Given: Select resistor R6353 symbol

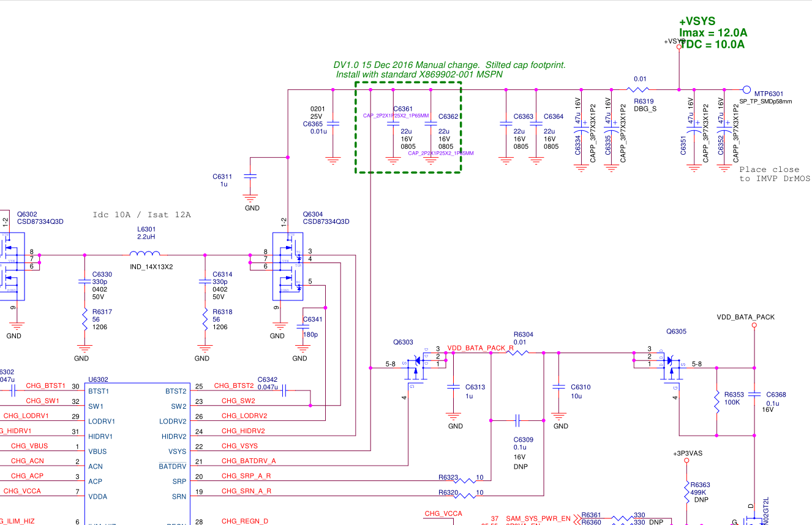Looking at the screenshot, I should coord(716,401).
